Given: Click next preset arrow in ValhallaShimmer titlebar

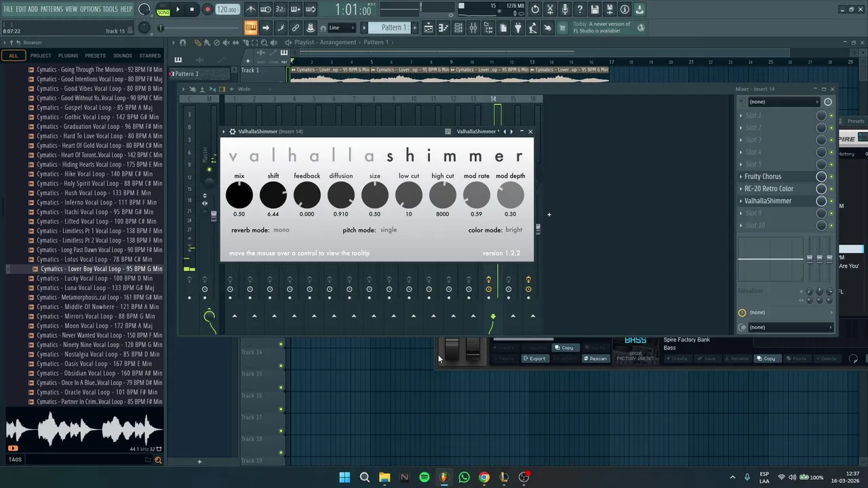Looking at the screenshot, I should pos(511,131).
